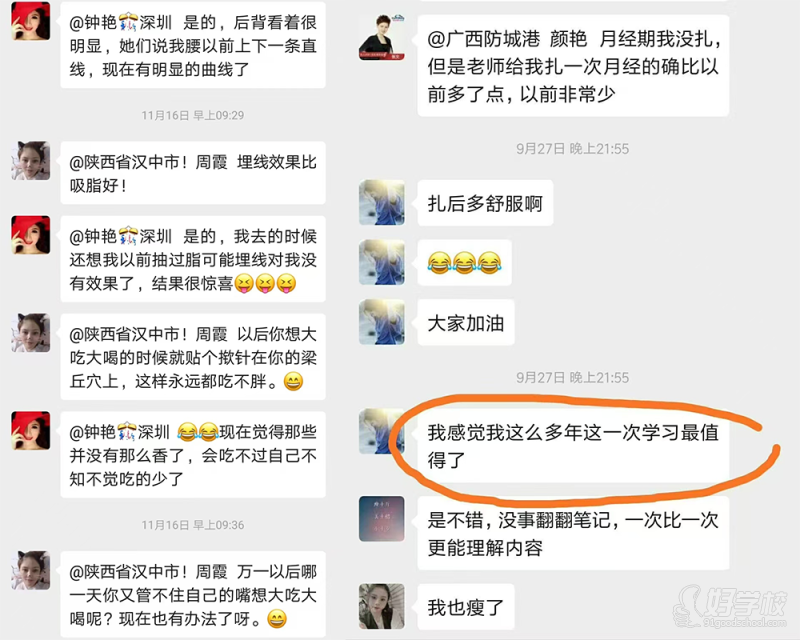This screenshot has width=800, height=640.
Task: Click the grinning emoji after 永远都吃不胖
Action: pyautogui.click(x=293, y=381)
